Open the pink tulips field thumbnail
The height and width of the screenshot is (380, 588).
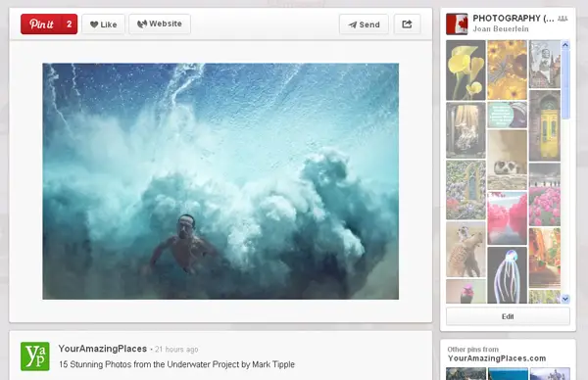(545, 195)
